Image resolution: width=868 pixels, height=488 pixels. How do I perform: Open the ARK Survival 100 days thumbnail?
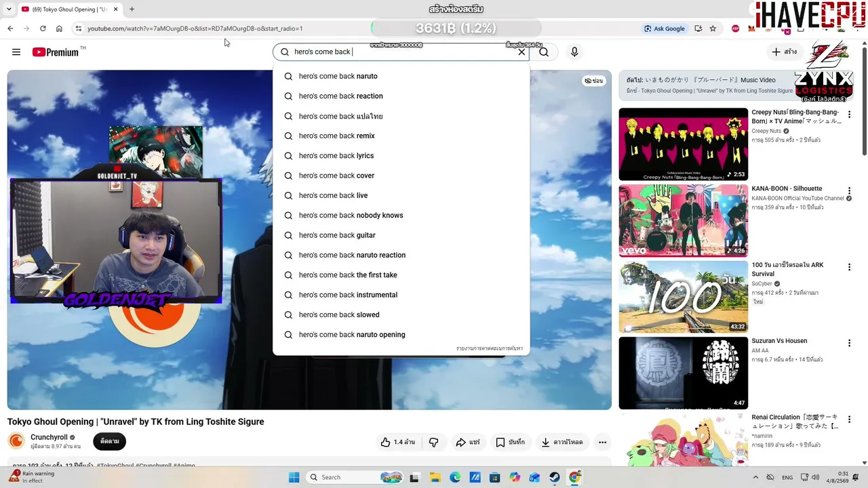tap(683, 297)
